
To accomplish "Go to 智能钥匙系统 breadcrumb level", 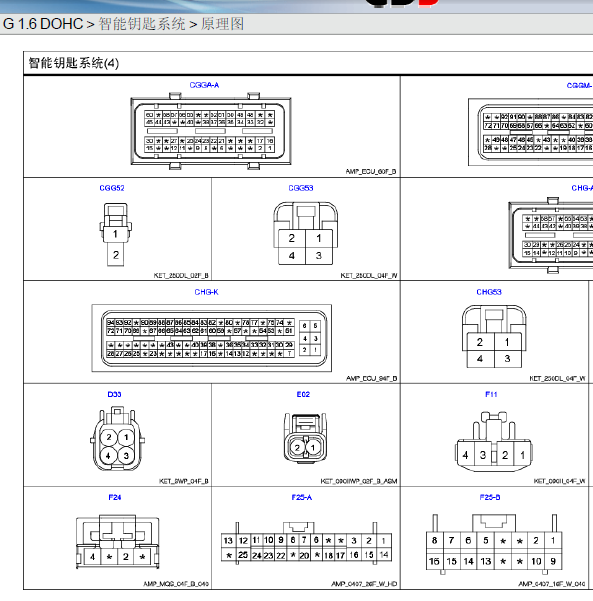I will click(x=142, y=24).
